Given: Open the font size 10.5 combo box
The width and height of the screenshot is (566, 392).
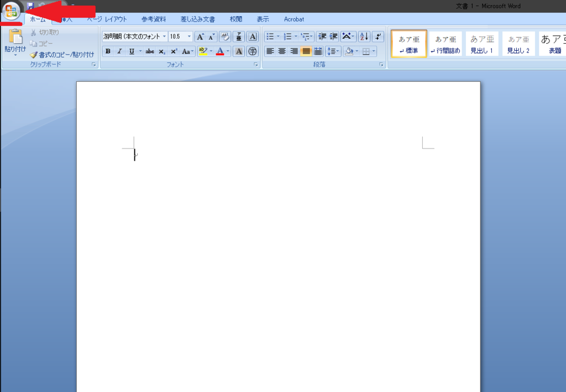Looking at the screenshot, I should point(181,36).
